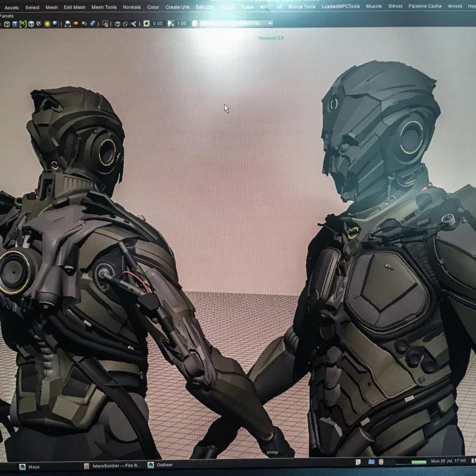The height and width of the screenshot is (476, 476).
Task: Open the Mesh Tools menu
Action: [102, 7]
